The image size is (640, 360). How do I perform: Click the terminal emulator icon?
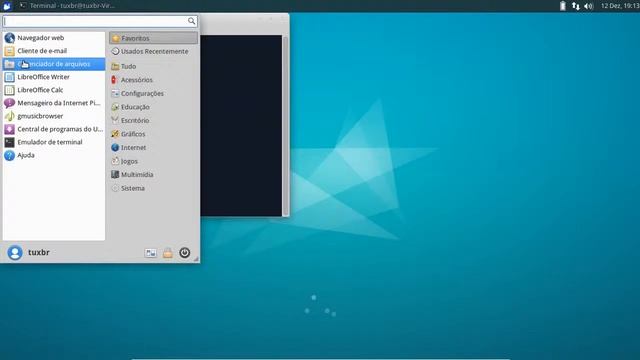click(x=9, y=142)
